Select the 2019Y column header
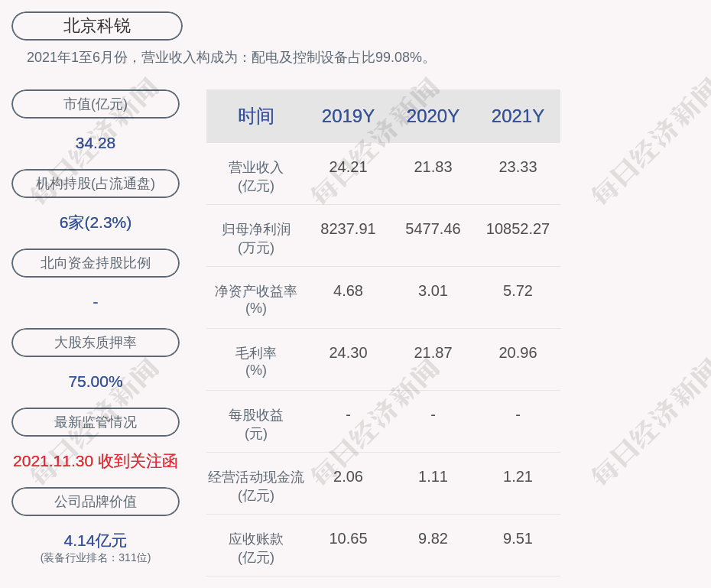This screenshot has width=711, height=588. [348, 116]
